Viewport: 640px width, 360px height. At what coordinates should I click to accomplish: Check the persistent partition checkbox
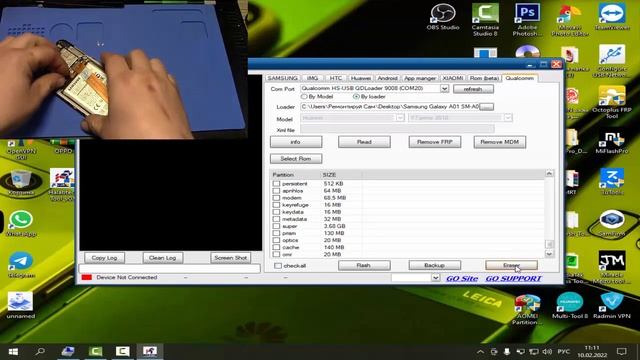(x=276, y=184)
